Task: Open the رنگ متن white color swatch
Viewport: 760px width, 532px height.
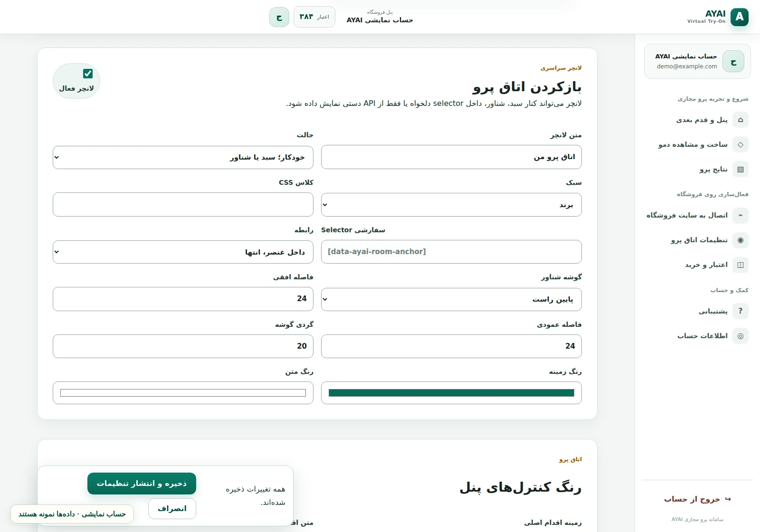Action: (x=183, y=393)
